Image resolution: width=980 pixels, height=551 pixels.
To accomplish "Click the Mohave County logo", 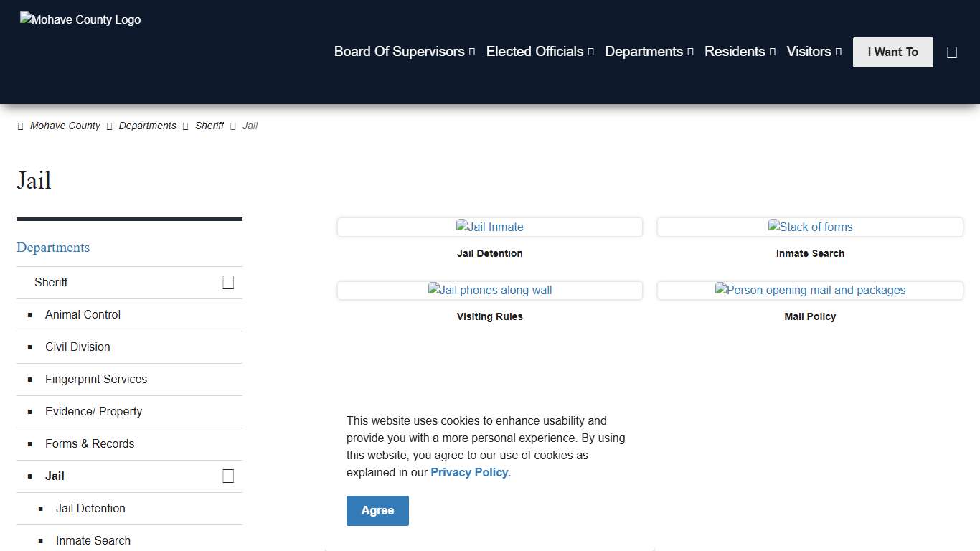I will [80, 20].
